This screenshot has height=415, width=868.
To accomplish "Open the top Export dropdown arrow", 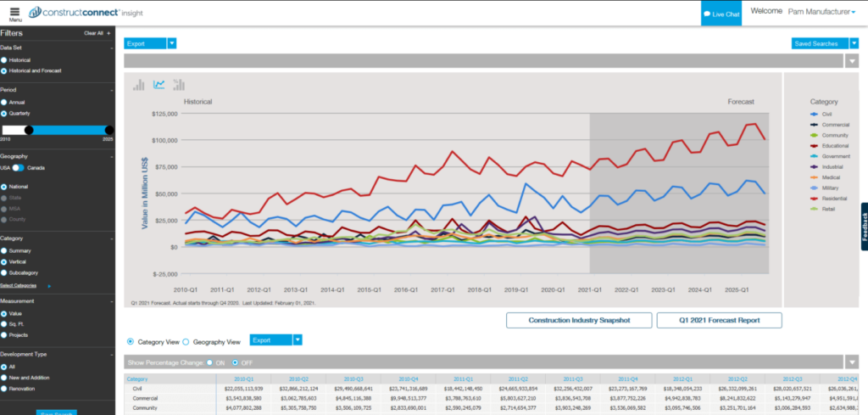I will [171, 43].
